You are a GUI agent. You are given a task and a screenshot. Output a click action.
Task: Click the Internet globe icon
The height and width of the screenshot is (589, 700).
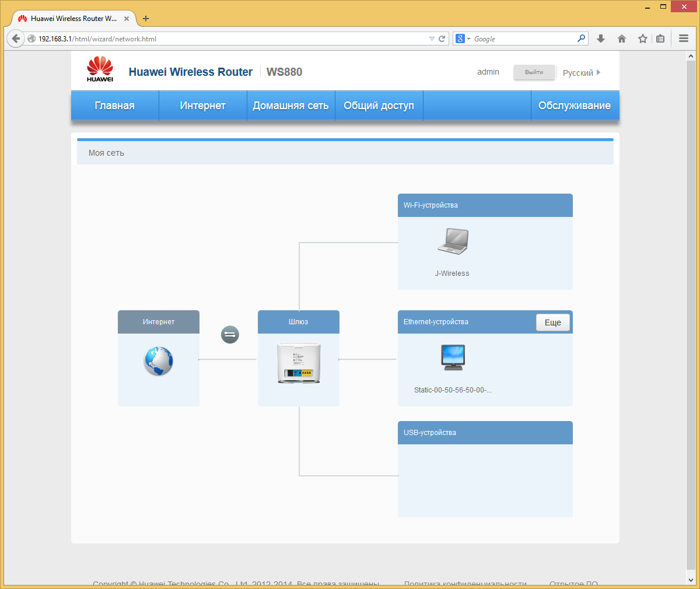pyautogui.click(x=159, y=361)
